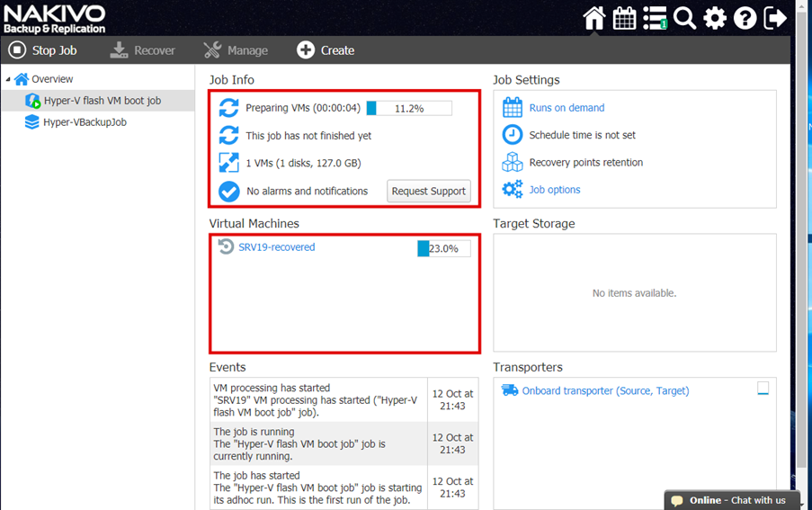Click the job not finished status icon
The image size is (812, 510).
pyautogui.click(x=228, y=136)
